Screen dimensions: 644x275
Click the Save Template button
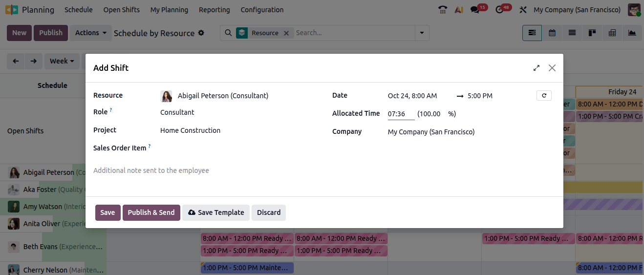[x=215, y=212]
